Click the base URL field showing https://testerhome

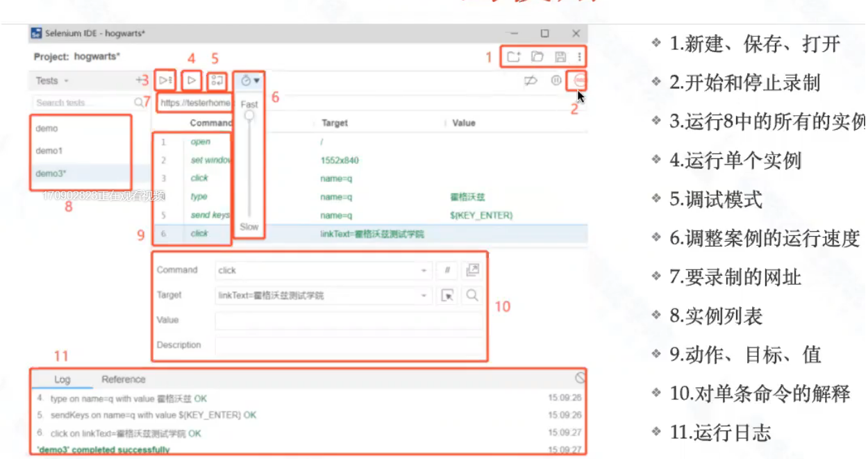(194, 103)
